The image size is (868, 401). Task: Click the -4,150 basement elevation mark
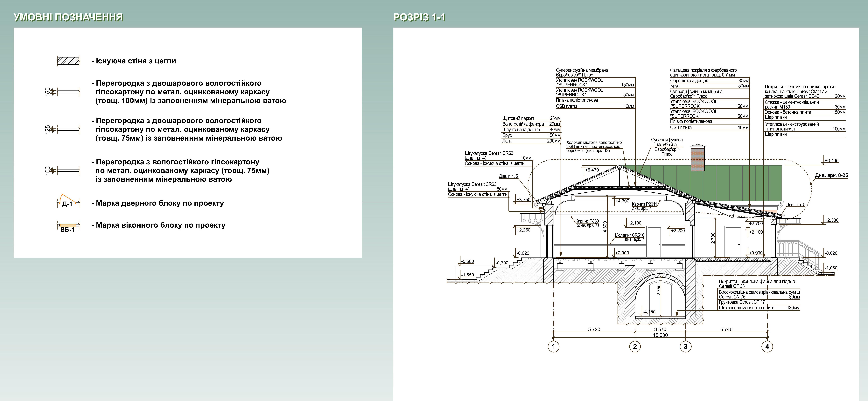tap(649, 312)
